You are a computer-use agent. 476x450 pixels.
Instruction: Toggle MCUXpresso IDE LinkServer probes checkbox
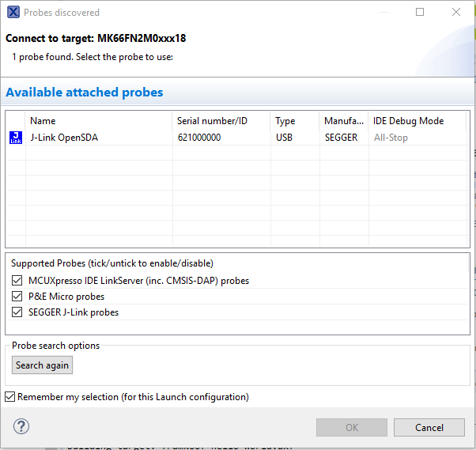point(17,281)
